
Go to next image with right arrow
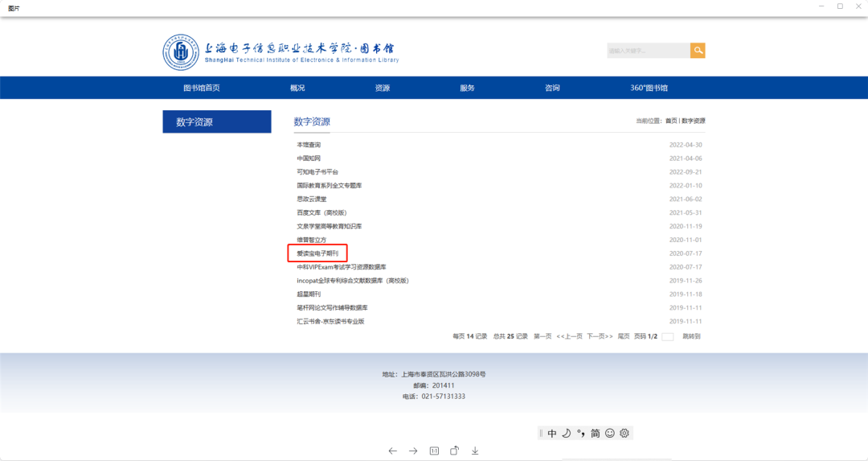pyautogui.click(x=413, y=451)
